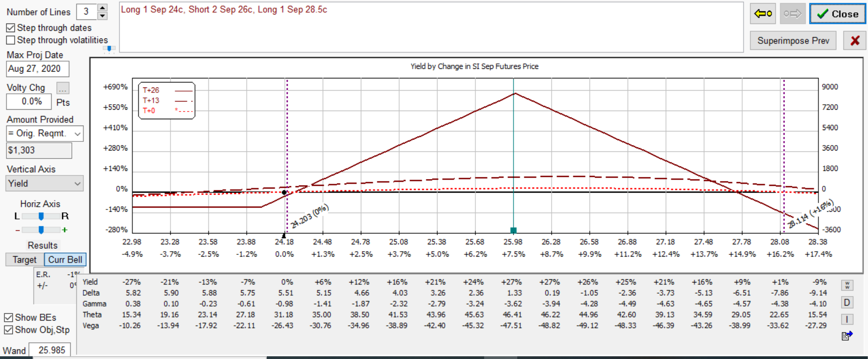This screenshot has width=868, height=359.
Task: Click the greyed forward arrow button
Action: pyautogui.click(x=792, y=14)
